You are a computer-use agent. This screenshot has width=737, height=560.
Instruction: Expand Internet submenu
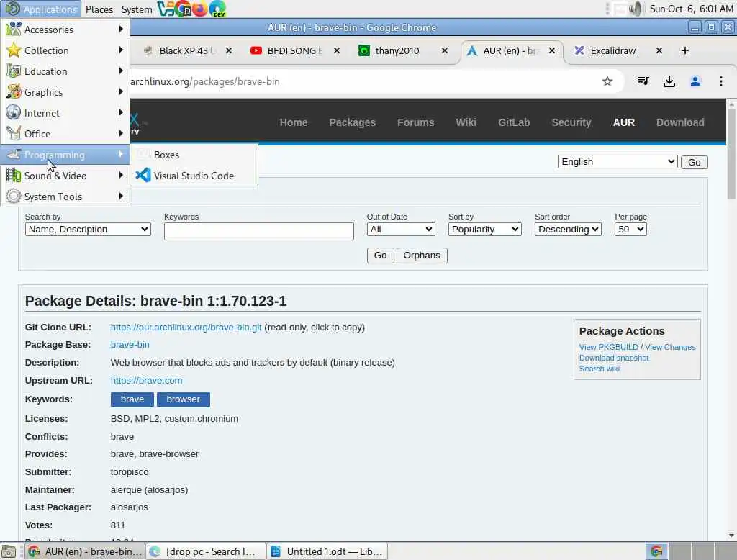[x=65, y=113]
